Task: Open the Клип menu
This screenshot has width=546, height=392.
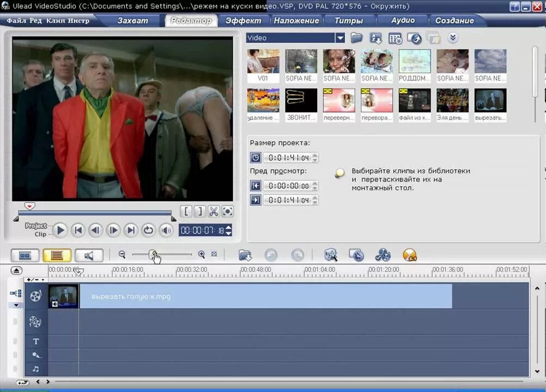Action: (56, 21)
